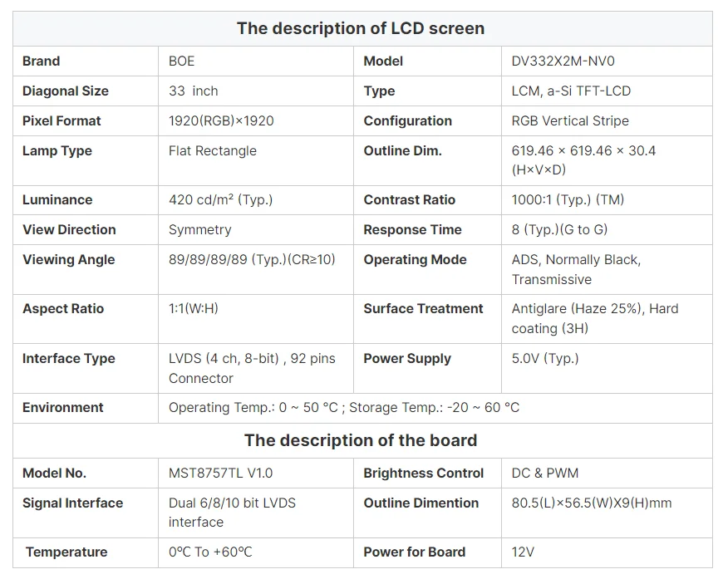The height and width of the screenshot is (579, 728).
Task: Select the MST8757TL V1.0 board model
Action: pos(220,473)
